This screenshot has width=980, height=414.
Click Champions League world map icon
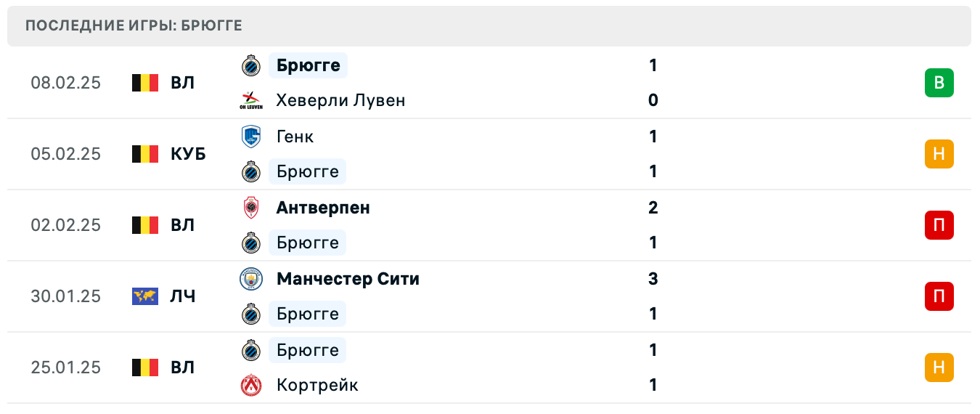click(x=145, y=296)
